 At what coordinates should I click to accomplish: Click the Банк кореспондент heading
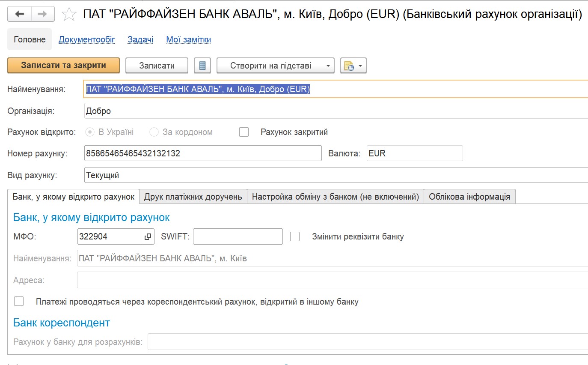click(x=62, y=323)
